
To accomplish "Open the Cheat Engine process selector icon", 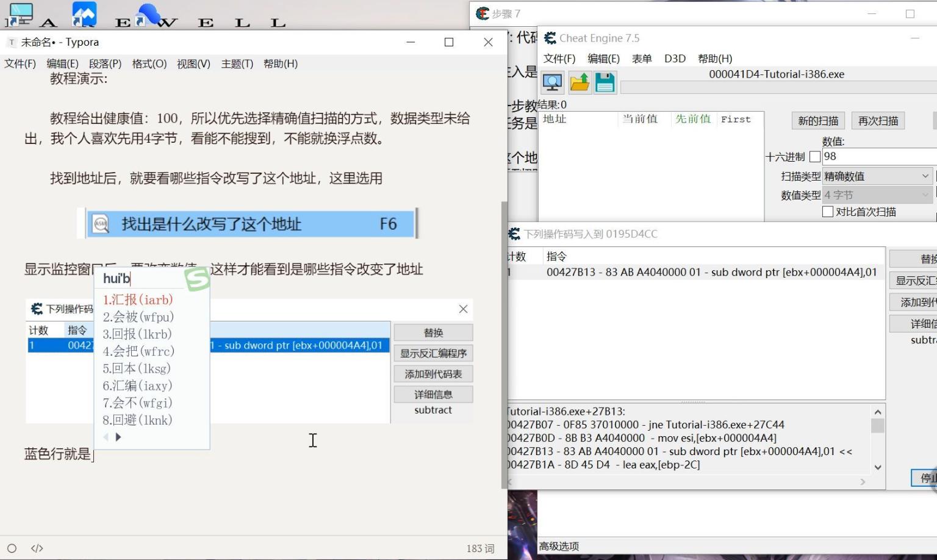I will tap(552, 82).
